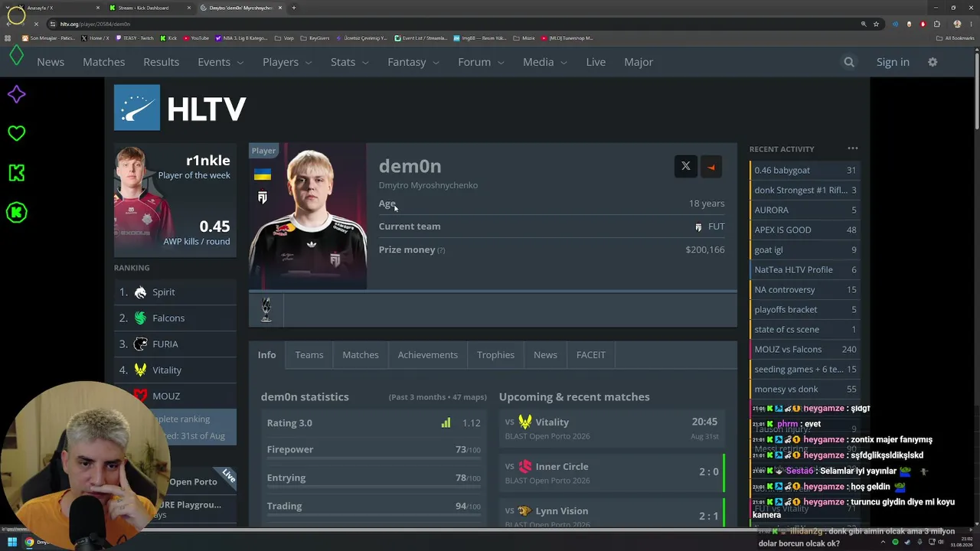980x551 pixels.
Task: Click the Chrome icon in the taskbar
Action: pyautogui.click(x=29, y=542)
